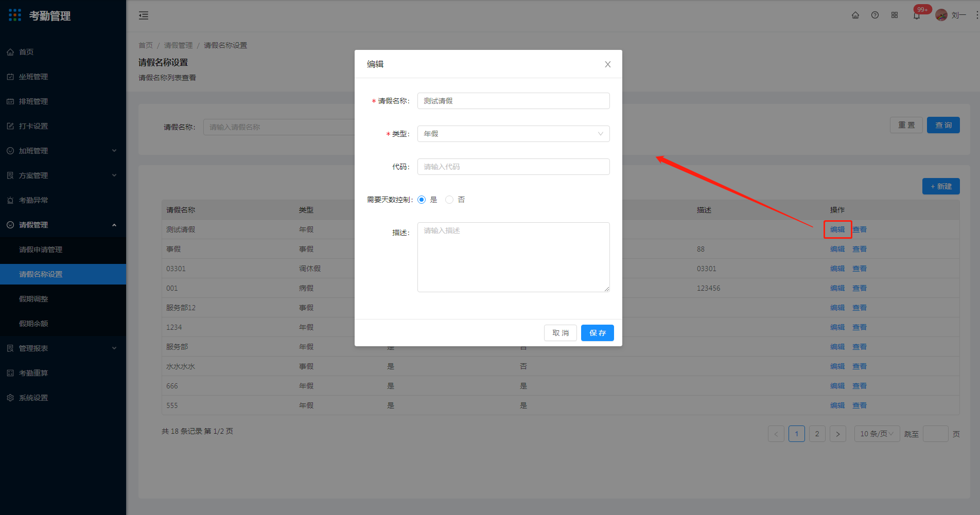Collapse the 请假管理 submenu chevron
Viewport: 980px width, 515px height.
click(114, 225)
